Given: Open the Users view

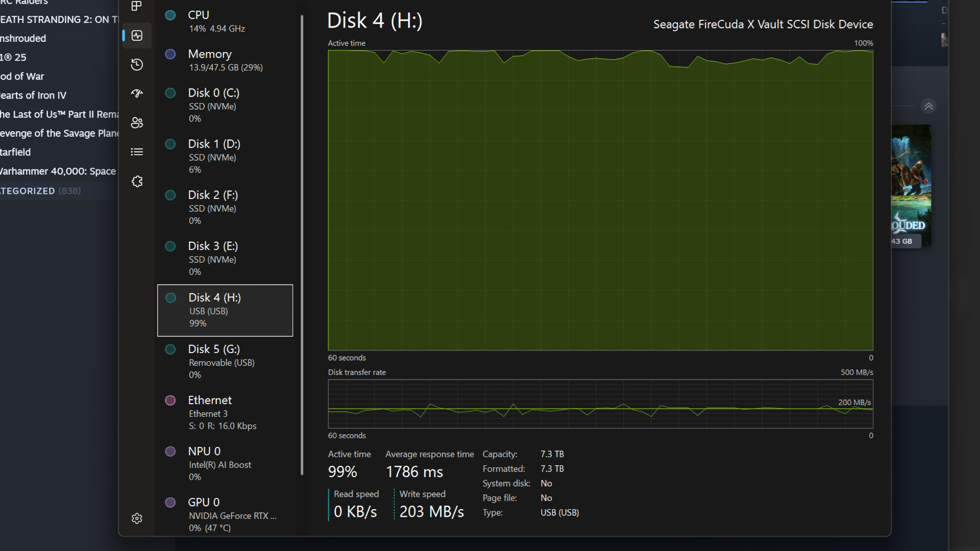Looking at the screenshot, I should click(136, 122).
